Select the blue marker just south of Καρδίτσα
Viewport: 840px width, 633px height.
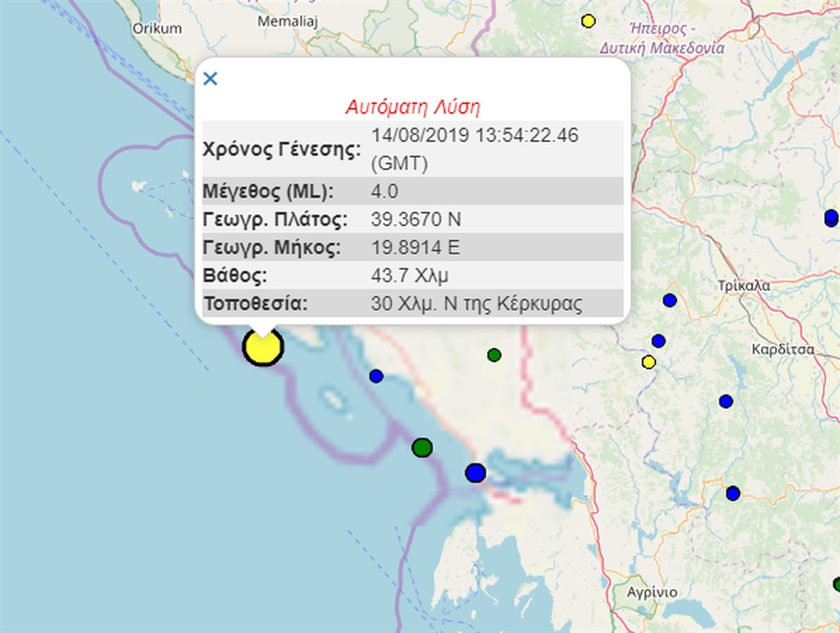pyautogui.click(x=726, y=401)
